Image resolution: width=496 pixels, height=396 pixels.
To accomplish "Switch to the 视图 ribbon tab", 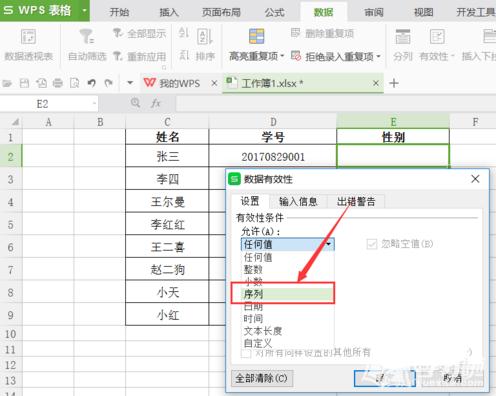I will pyautogui.click(x=423, y=12).
